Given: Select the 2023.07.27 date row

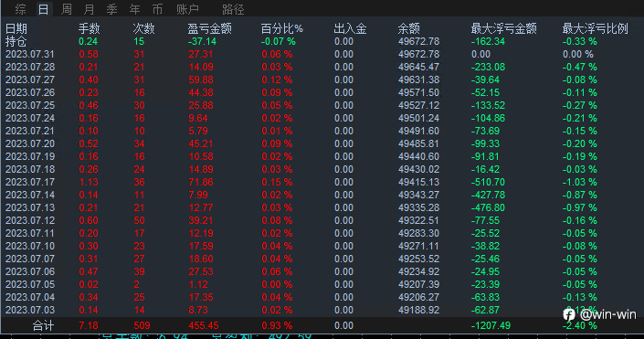Looking at the screenshot, I should coord(29,79).
